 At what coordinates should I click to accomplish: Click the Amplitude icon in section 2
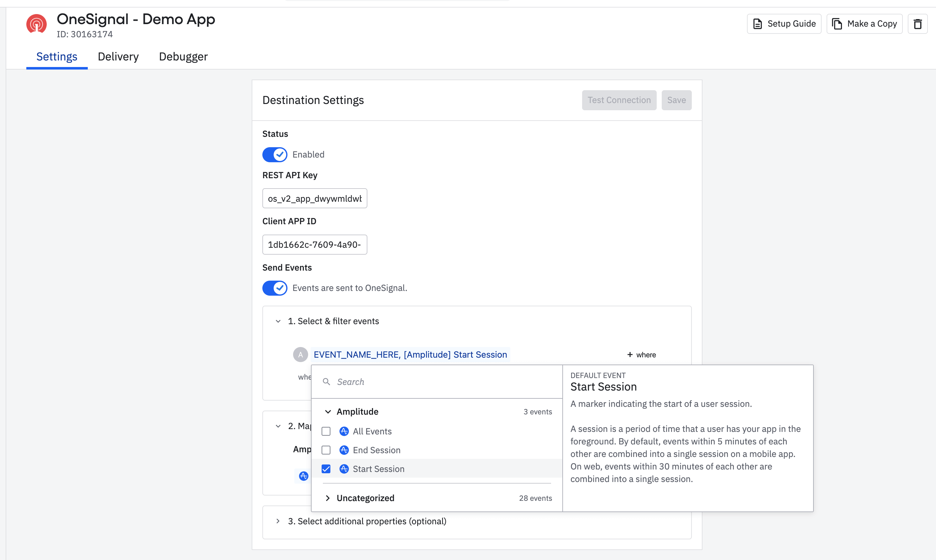coord(303,476)
